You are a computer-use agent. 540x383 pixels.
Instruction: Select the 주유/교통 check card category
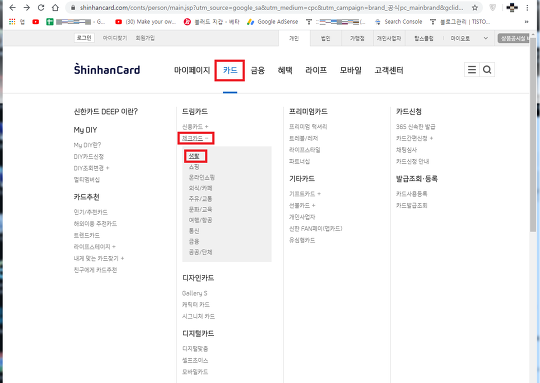point(200,199)
